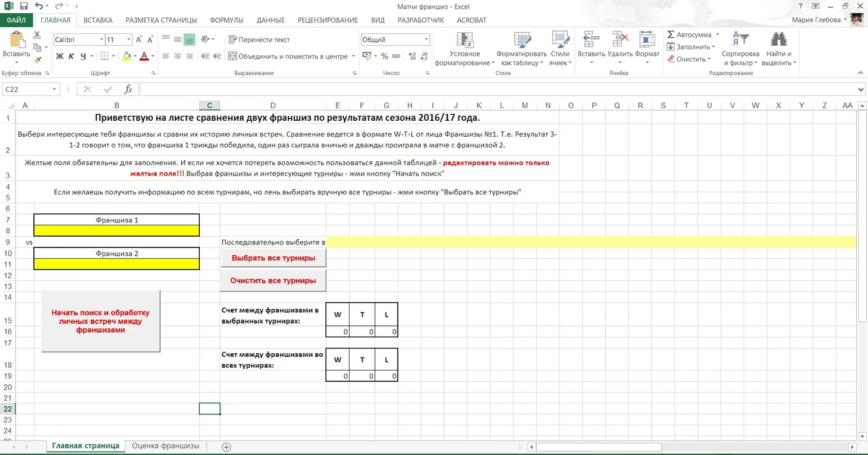868x455 pixels.
Task: Click the Undo arrow icon
Action: coord(39,6)
